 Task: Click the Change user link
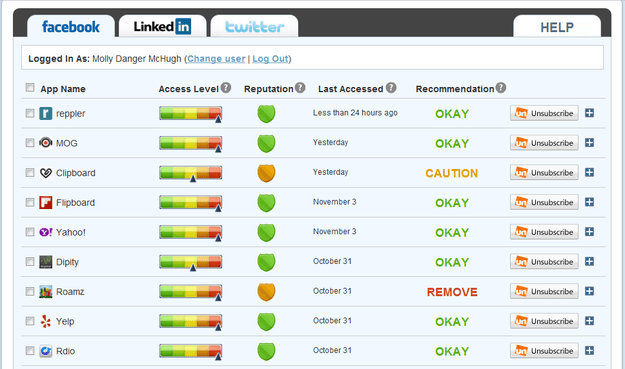(x=216, y=59)
